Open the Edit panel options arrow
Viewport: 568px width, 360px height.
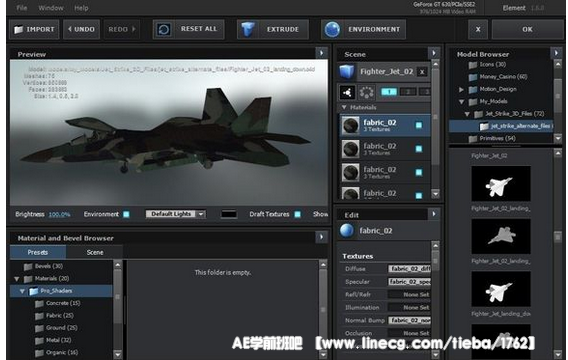(x=434, y=214)
